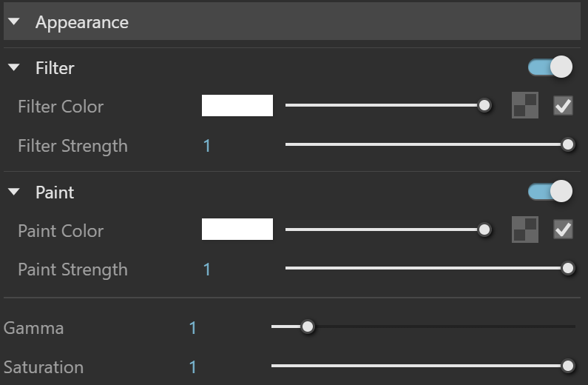
Task: Uncheck the Paint Color checkbox
Action: [564, 230]
